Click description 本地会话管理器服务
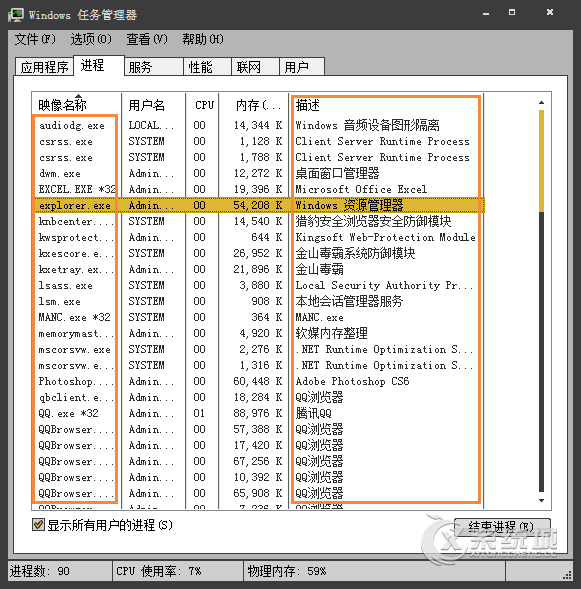 tap(349, 301)
